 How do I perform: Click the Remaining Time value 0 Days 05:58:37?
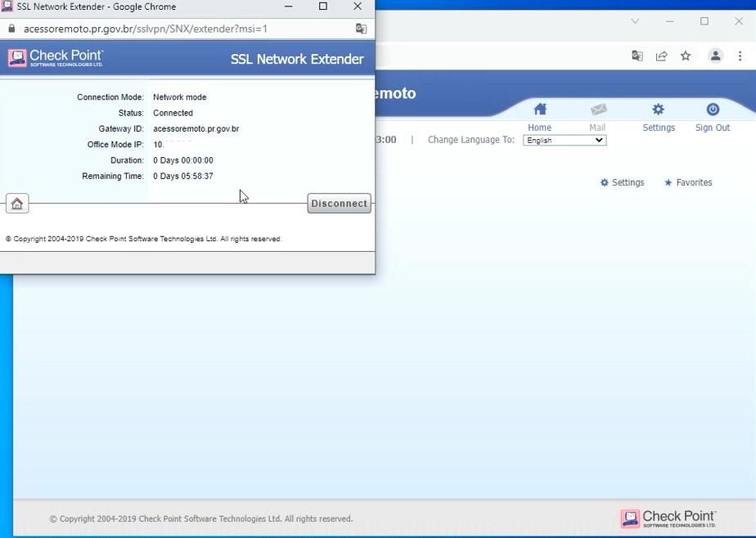[183, 176]
